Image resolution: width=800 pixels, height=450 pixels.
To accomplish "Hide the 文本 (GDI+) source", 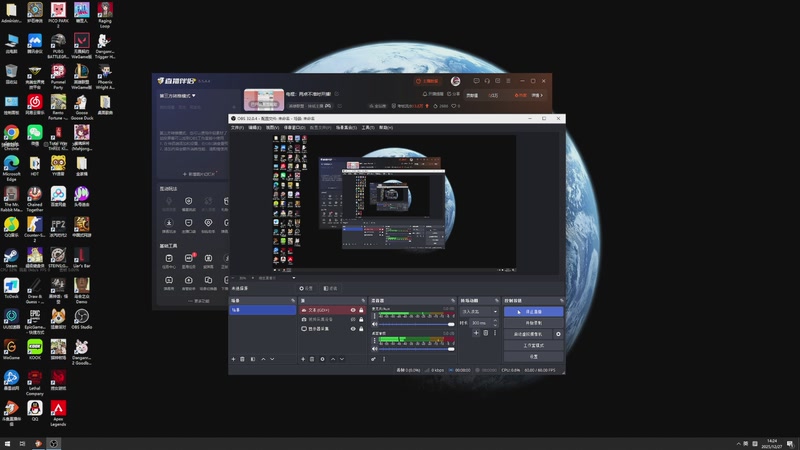I will point(353,310).
